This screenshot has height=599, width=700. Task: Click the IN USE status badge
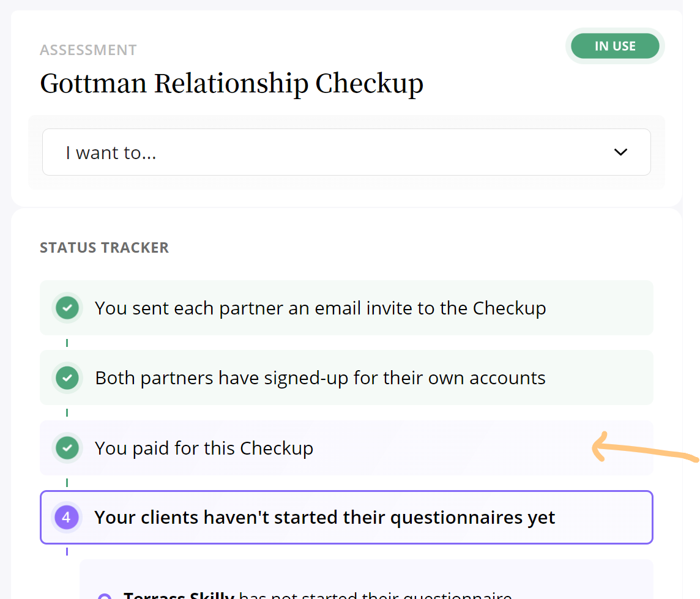tap(615, 46)
